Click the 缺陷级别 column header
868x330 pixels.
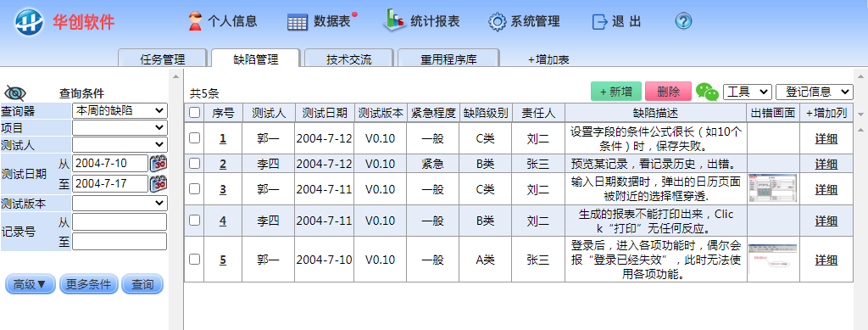(x=486, y=113)
